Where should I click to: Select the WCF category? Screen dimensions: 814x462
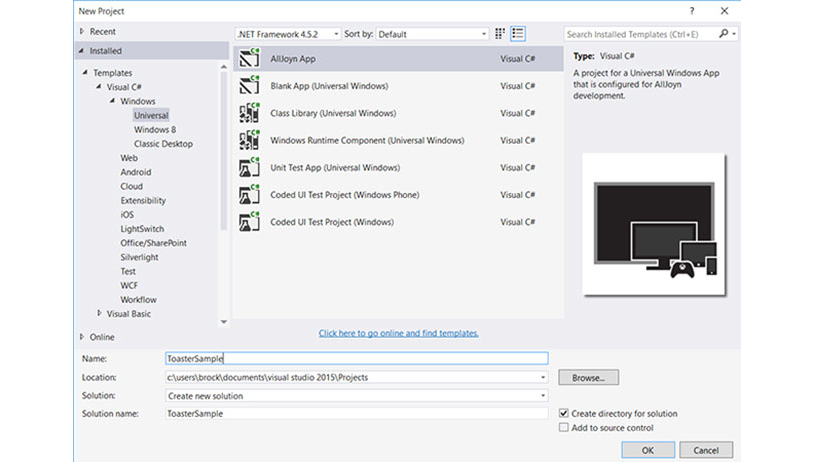coord(129,286)
